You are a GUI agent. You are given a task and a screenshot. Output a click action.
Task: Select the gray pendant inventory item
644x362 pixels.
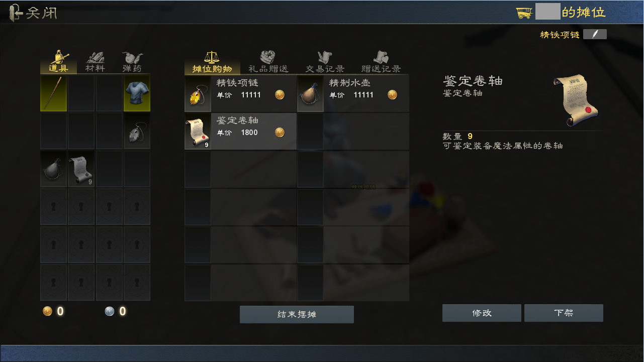coord(137,131)
